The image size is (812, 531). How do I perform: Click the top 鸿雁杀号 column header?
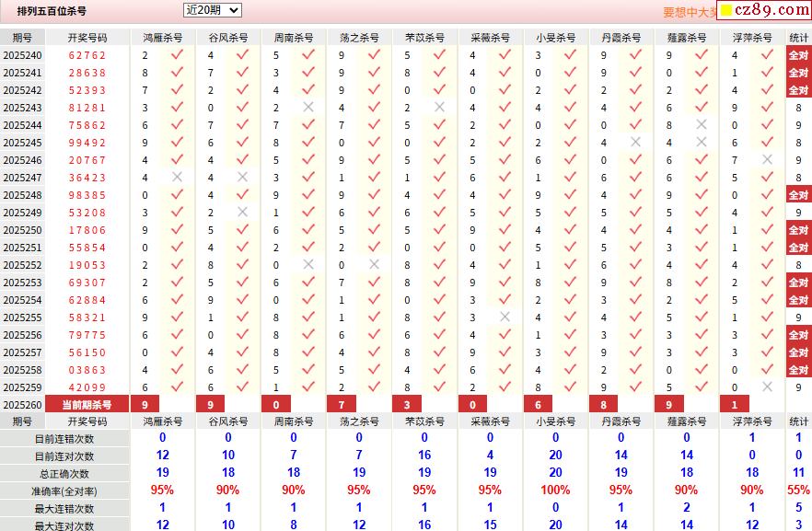163,37
